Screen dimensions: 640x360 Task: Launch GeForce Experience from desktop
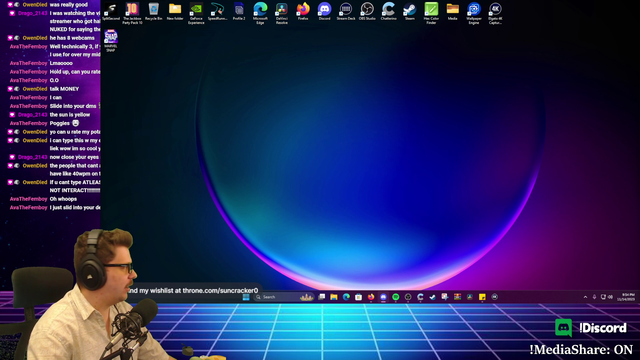point(196,13)
